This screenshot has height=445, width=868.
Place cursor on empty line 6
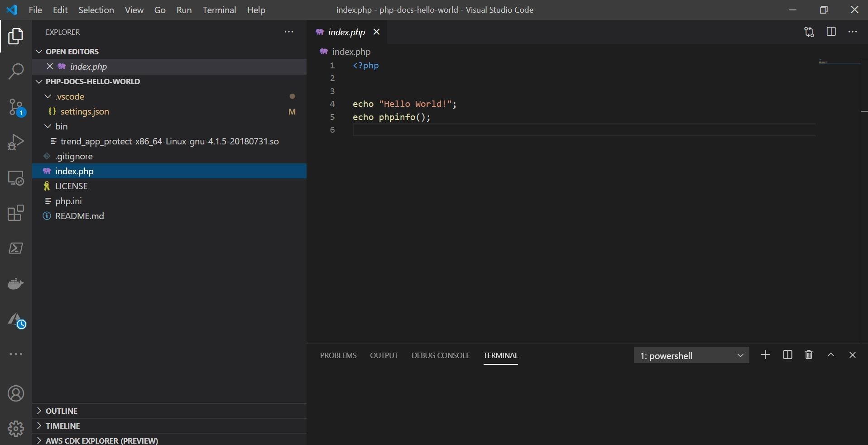coord(584,130)
